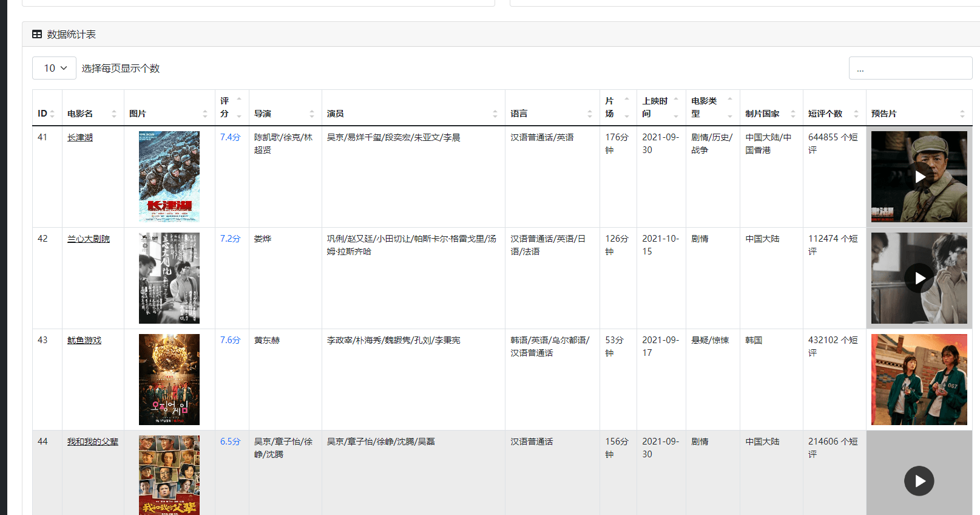980x515 pixels.
Task: Select the 韩语/英语/乌尔都语 language cell
Action: pos(552,380)
